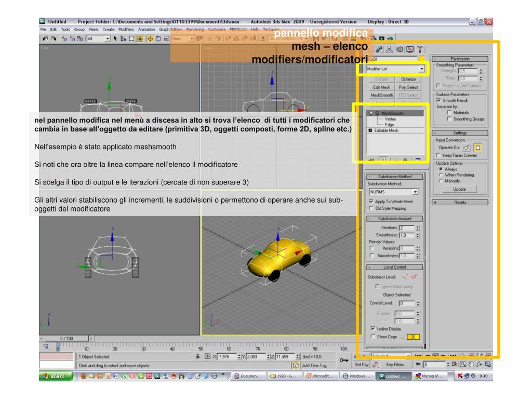
Task: Toggle Absolute/Offset transform type-in icon
Action: 207,356
